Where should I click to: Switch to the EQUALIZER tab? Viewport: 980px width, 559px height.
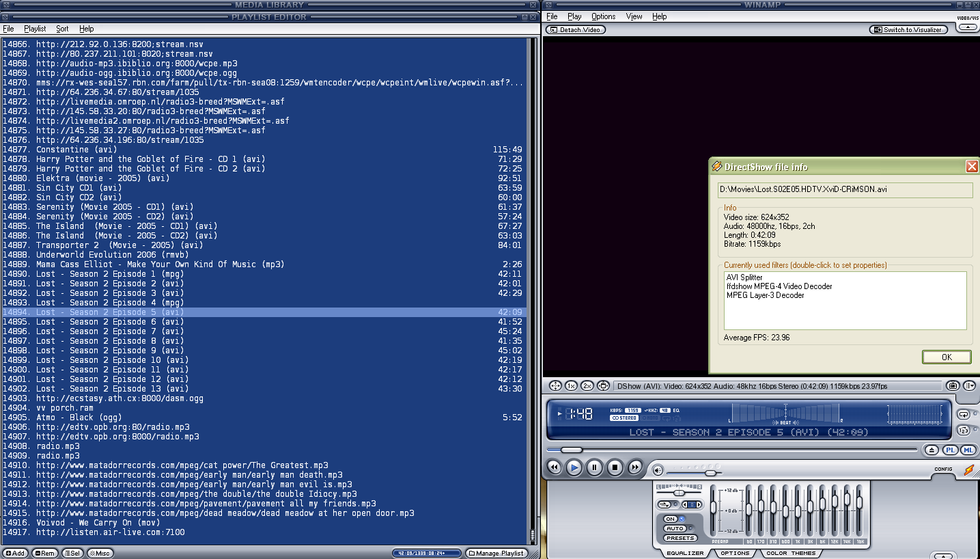pyautogui.click(x=685, y=553)
